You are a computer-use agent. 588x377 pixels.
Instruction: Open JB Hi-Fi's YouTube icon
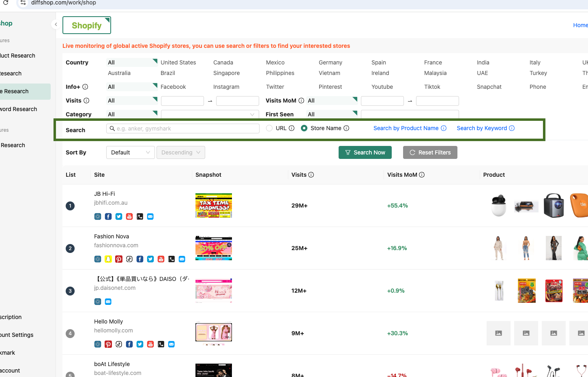(129, 216)
